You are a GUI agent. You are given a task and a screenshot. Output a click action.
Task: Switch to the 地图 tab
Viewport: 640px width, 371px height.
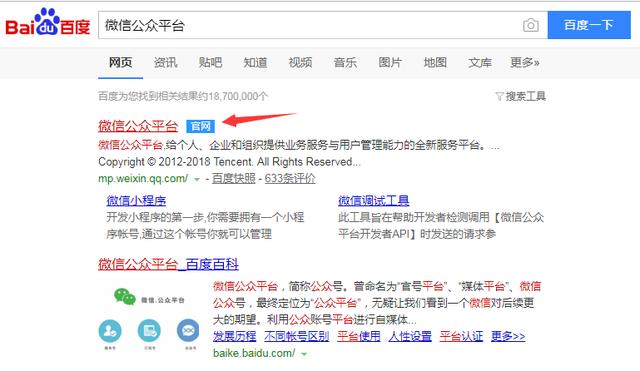tap(435, 62)
